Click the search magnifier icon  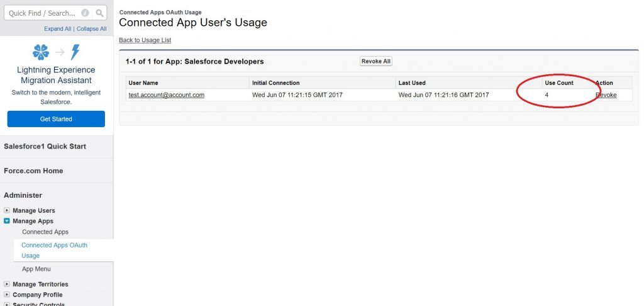point(100,13)
